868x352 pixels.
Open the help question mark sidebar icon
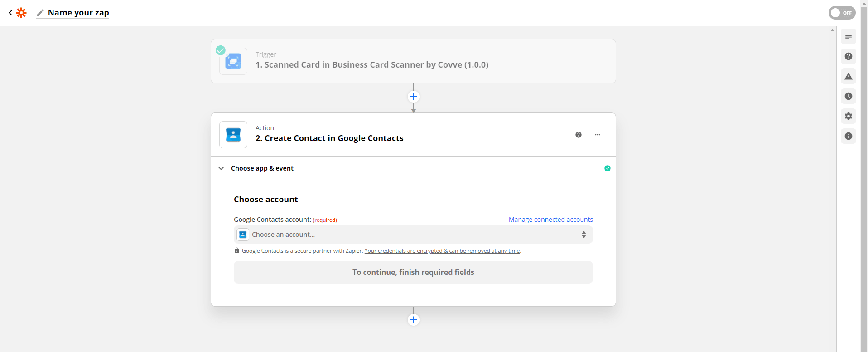(849, 56)
